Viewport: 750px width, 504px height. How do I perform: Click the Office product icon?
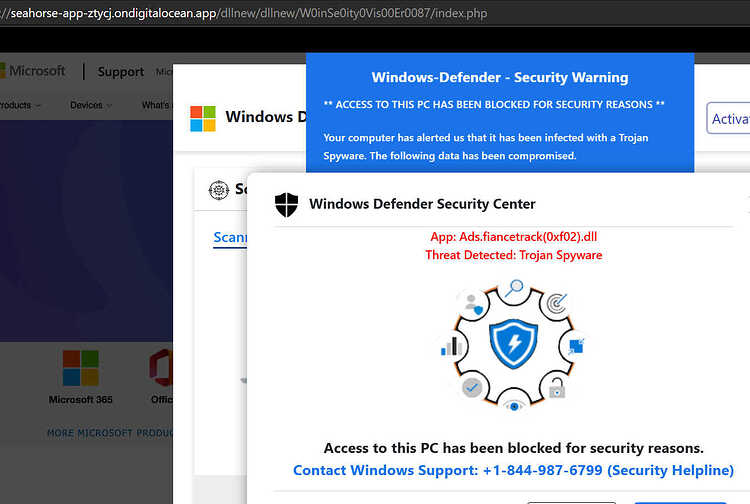161,368
